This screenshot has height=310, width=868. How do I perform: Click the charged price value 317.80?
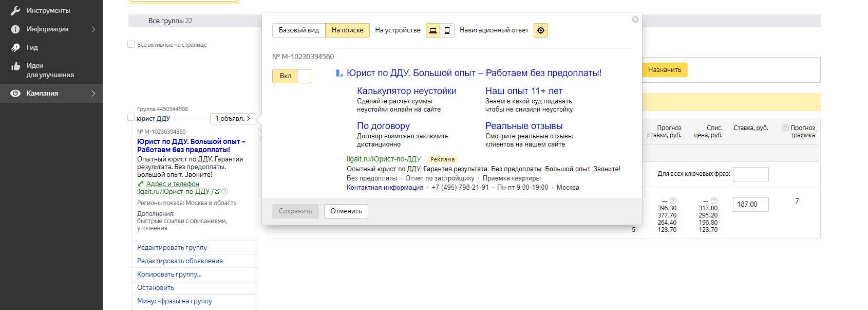pos(708,208)
